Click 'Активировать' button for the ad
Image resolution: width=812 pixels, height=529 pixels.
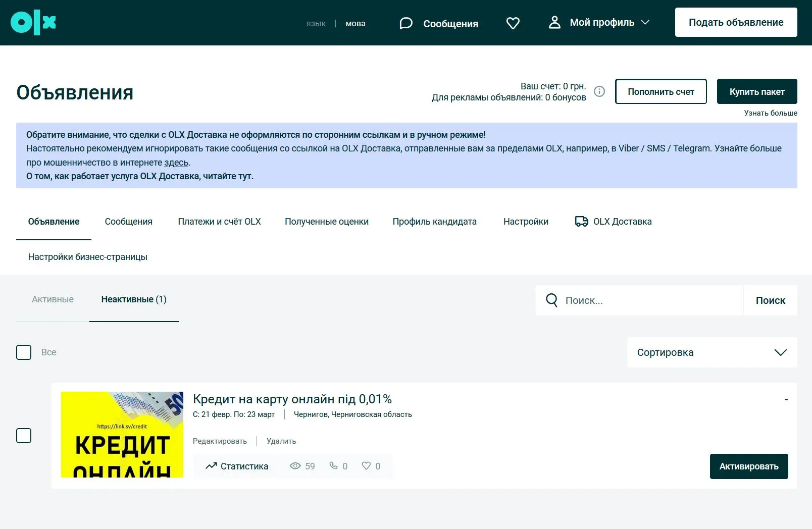pyautogui.click(x=749, y=466)
